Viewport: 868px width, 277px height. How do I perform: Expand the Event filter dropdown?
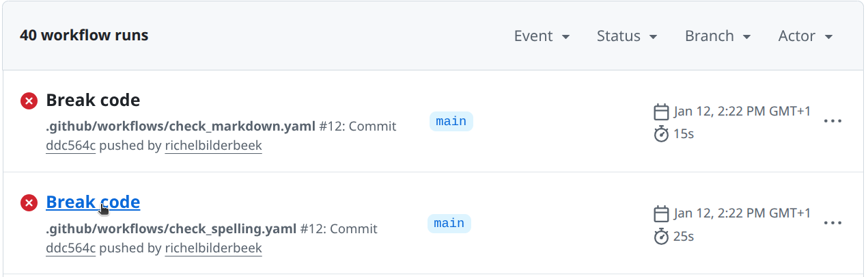542,36
